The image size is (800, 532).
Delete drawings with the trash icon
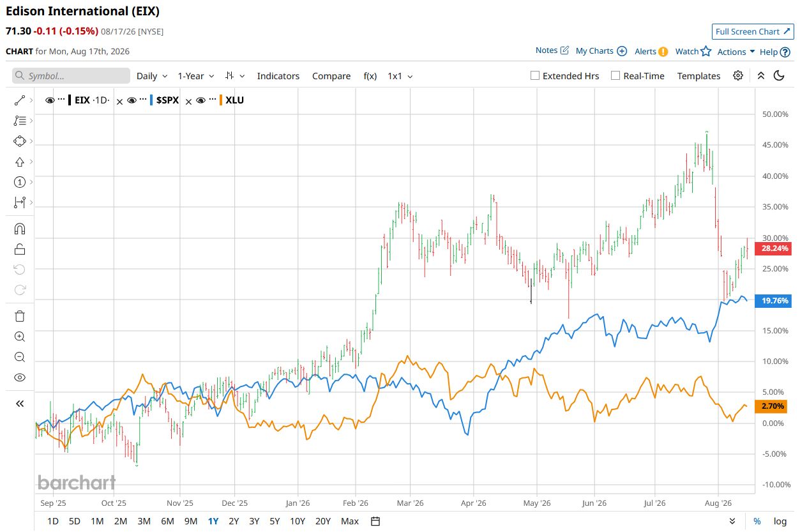[x=19, y=316]
